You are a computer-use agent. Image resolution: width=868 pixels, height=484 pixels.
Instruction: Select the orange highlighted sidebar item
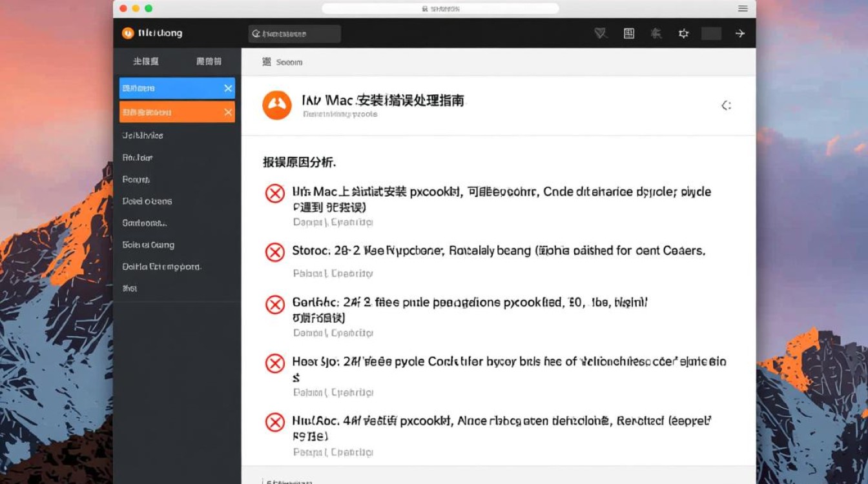[177, 112]
